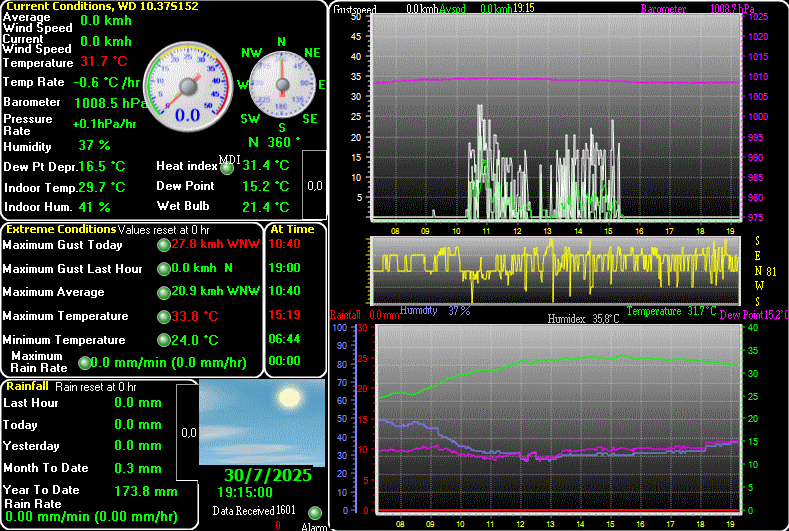The height and width of the screenshot is (531, 789).
Task: Click the Heat index value 31.4 °C
Action: (266, 165)
